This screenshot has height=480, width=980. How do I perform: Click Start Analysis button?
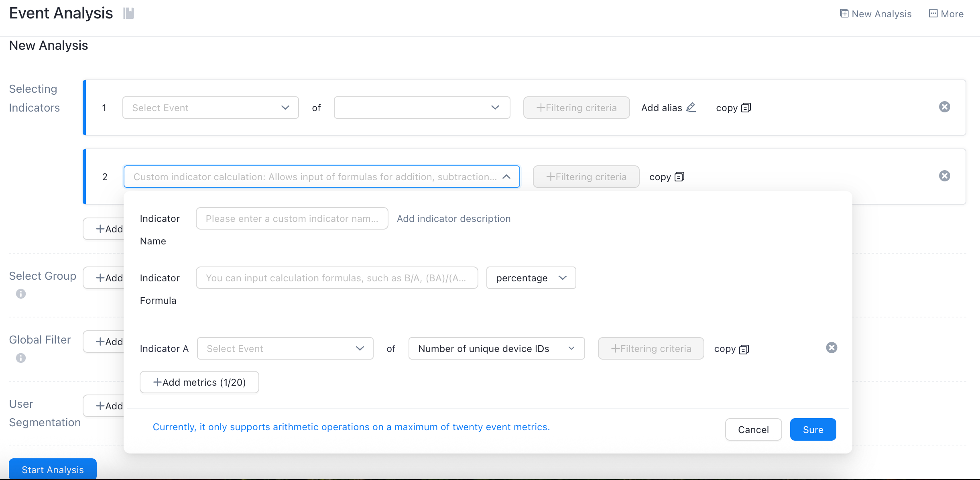coord(53,469)
